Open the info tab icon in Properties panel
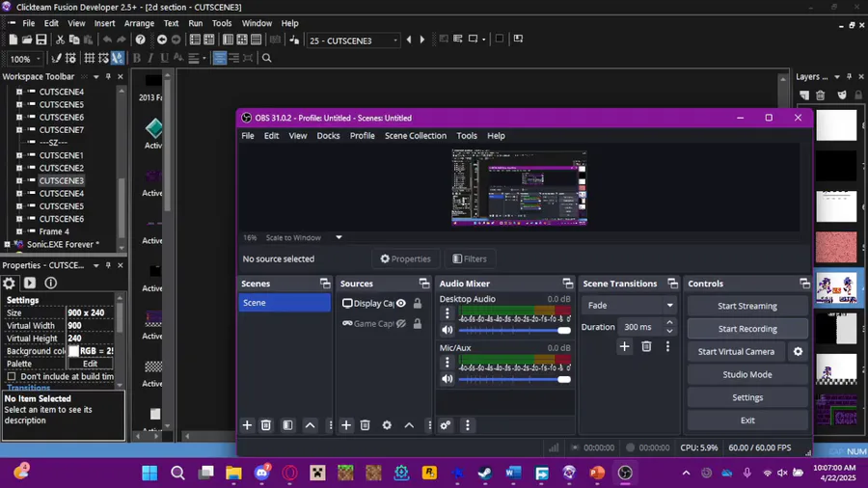 tap(51, 283)
